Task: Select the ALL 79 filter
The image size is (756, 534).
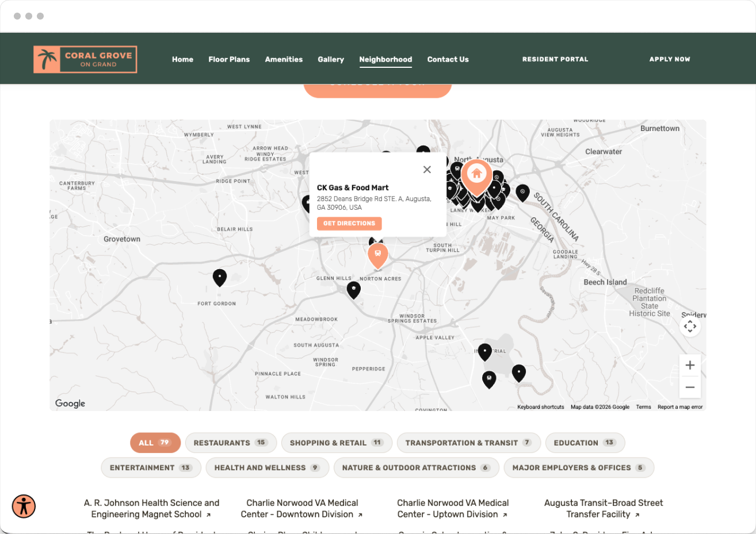Action: (155, 443)
